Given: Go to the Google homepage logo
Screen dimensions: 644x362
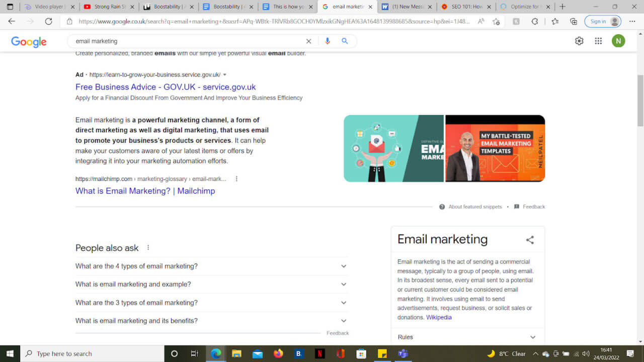Looking at the screenshot, I should pos(29,42).
